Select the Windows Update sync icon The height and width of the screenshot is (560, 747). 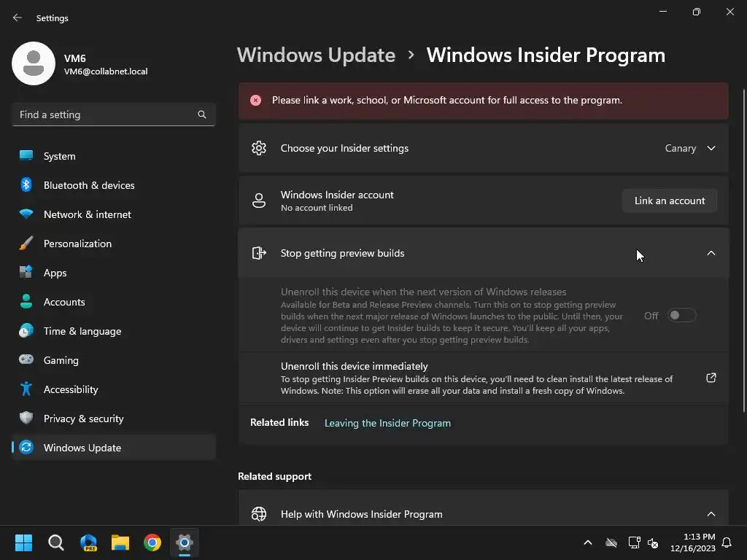[26, 447]
